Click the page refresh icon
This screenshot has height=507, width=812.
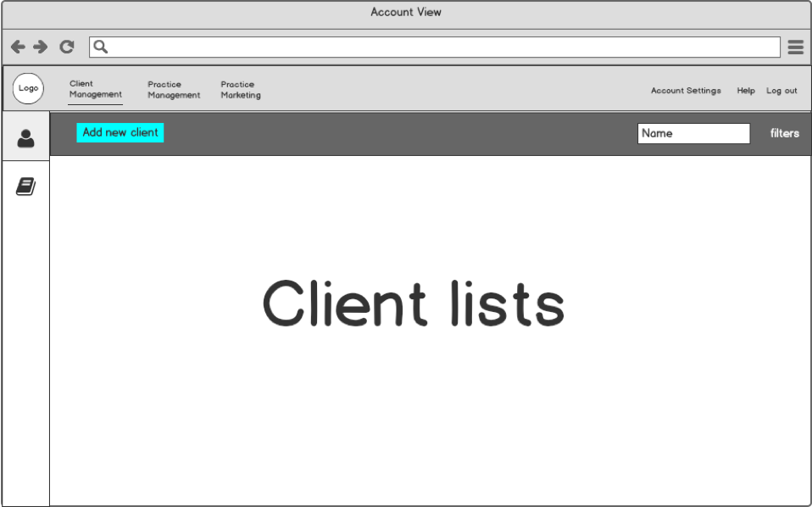pos(67,47)
